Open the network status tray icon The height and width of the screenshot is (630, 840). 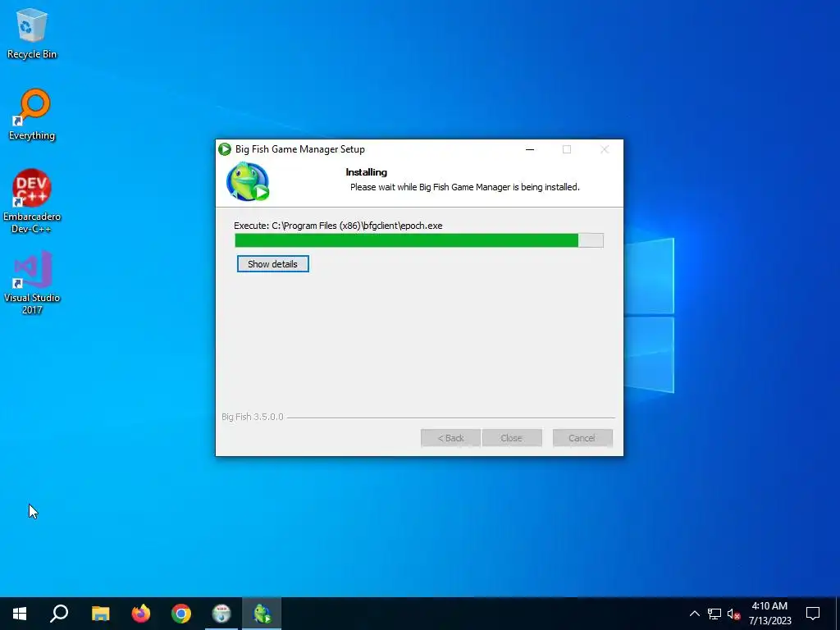(714, 614)
